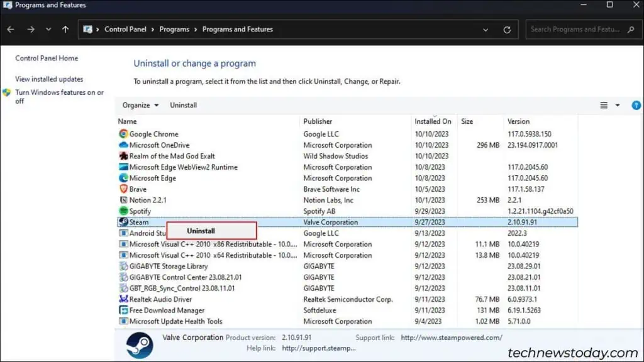This screenshot has height=362, width=644.
Task: Select the Microsoft Edge icon
Action: point(123,178)
